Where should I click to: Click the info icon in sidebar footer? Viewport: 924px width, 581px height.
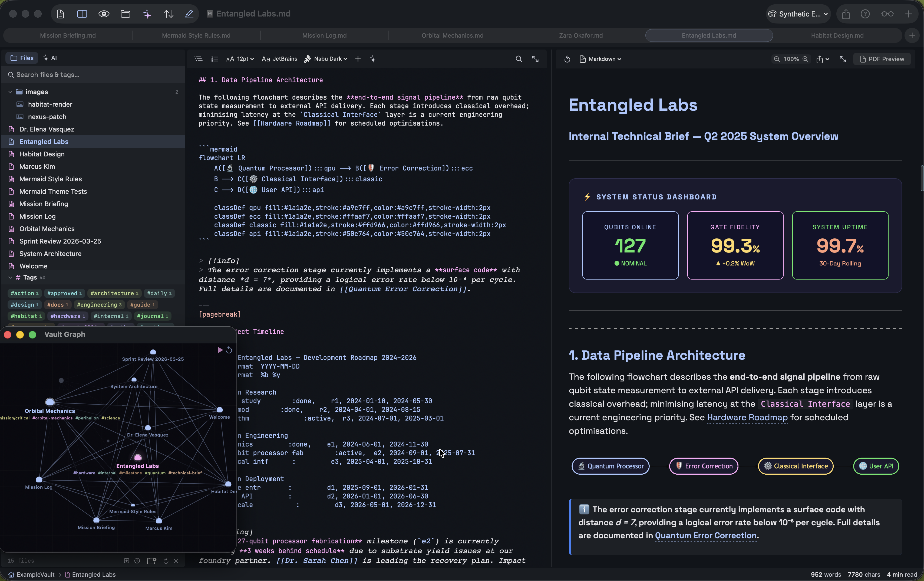point(137,561)
